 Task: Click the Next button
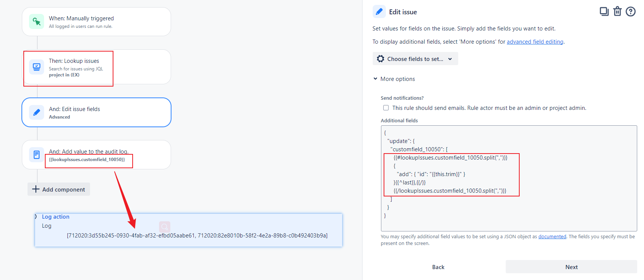coord(571,267)
